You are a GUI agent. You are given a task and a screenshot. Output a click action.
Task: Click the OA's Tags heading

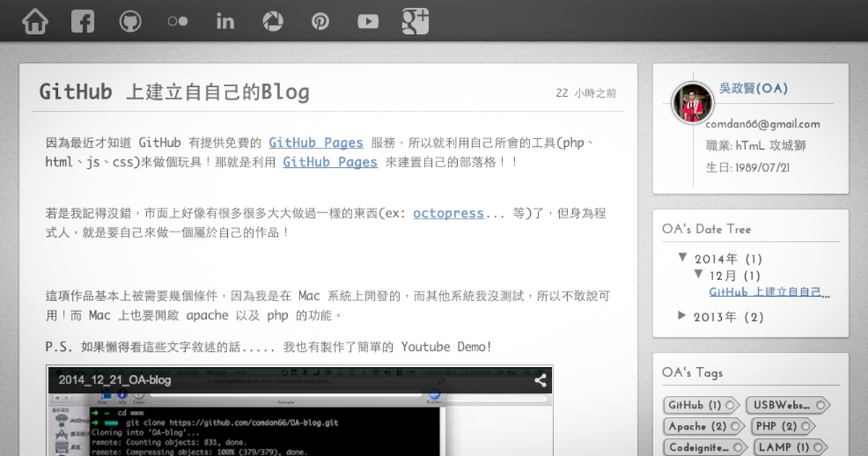(x=692, y=373)
